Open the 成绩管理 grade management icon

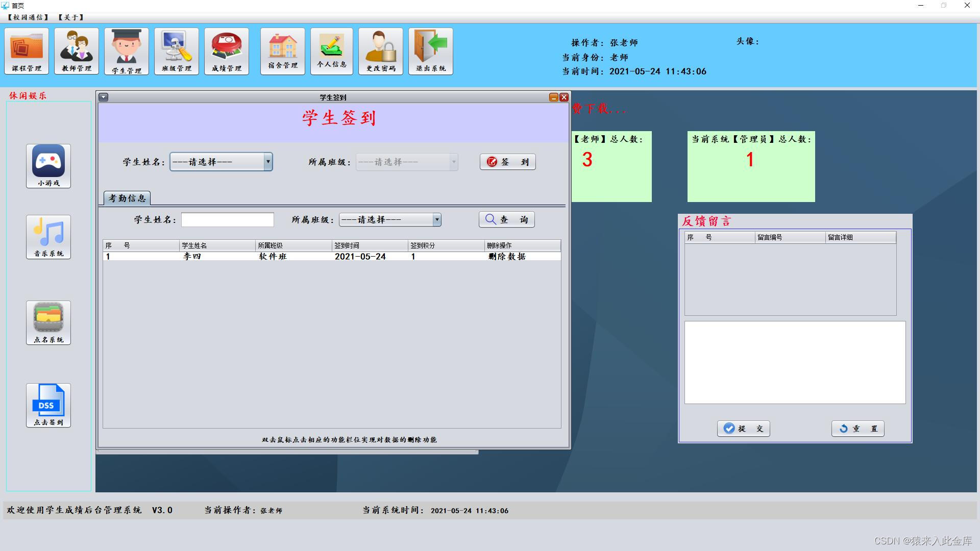point(227,51)
